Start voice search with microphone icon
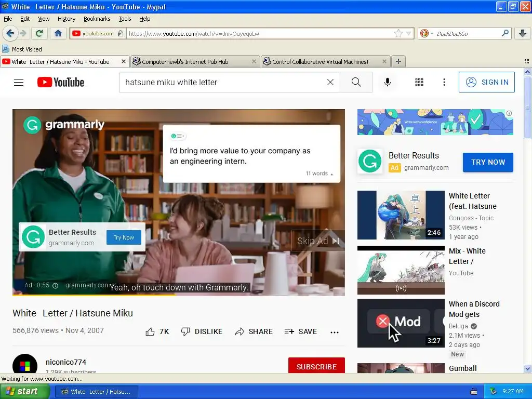The width and height of the screenshot is (532, 399). (x=388, y=82)
